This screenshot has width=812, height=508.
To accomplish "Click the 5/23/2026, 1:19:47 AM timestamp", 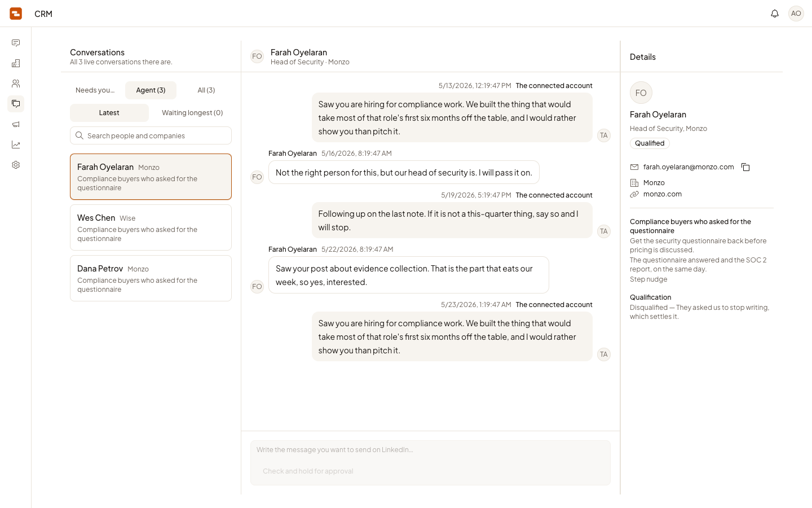I will coord(476,305).
